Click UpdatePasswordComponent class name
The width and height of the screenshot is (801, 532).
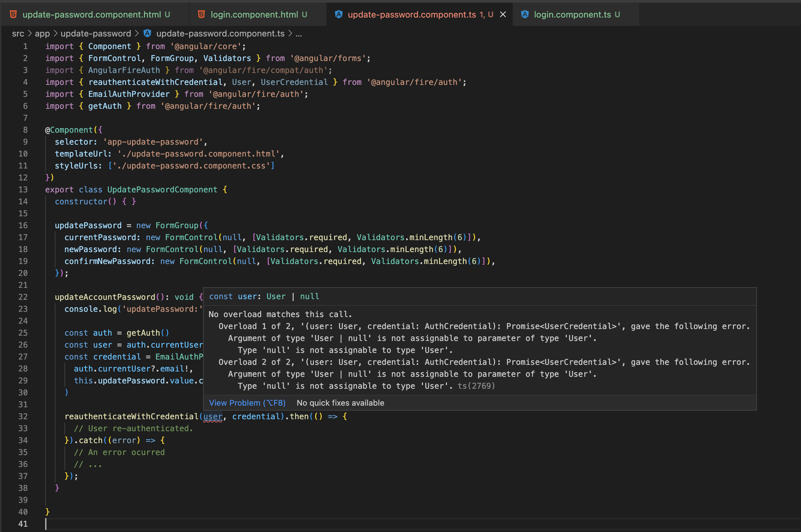click(x=162, y=190)
